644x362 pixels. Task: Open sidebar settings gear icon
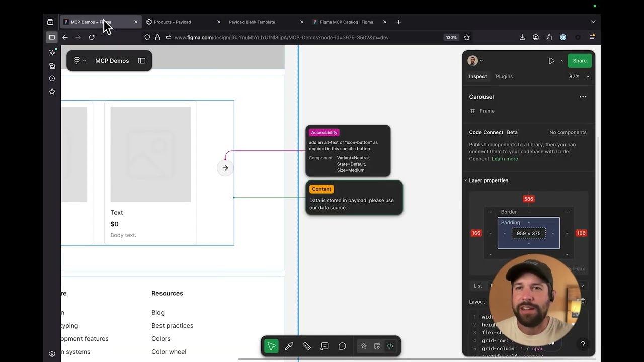(x=52, y=354)
